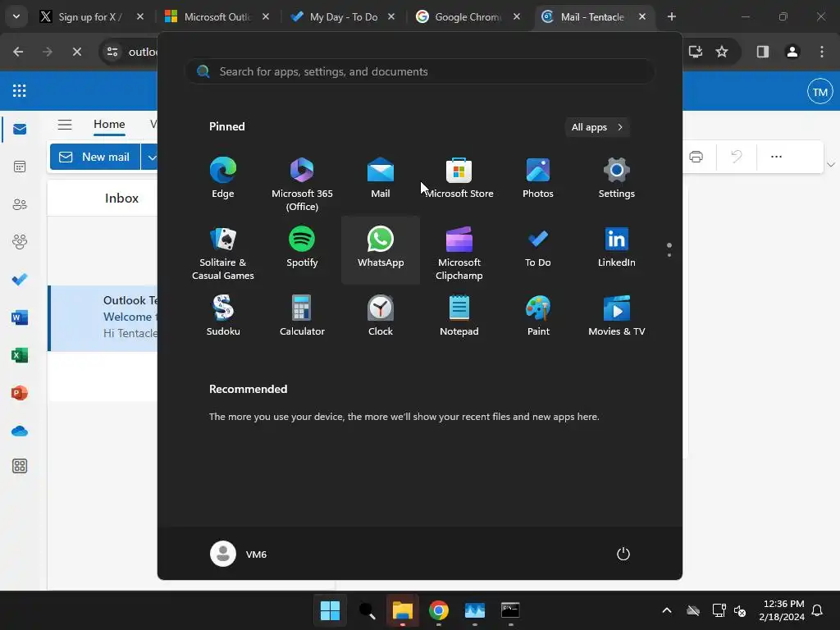Expand the New mail dropdown arrow
The width and height of the screenshot is (840, 630).
(151, 157)
